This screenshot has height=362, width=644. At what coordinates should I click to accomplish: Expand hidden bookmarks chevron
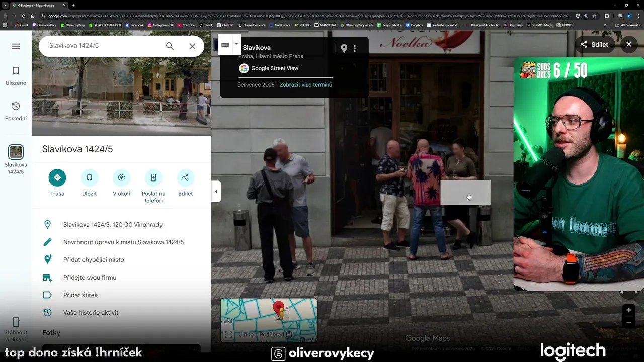click(605, 25)
